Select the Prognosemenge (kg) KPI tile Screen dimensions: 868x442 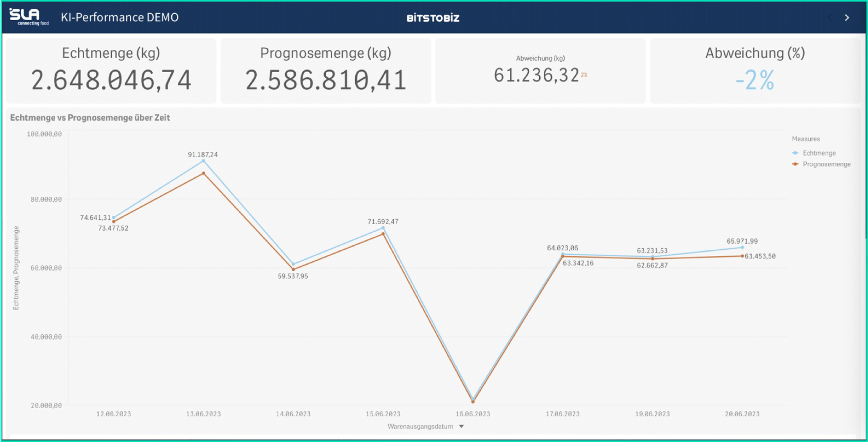point(326,71)
